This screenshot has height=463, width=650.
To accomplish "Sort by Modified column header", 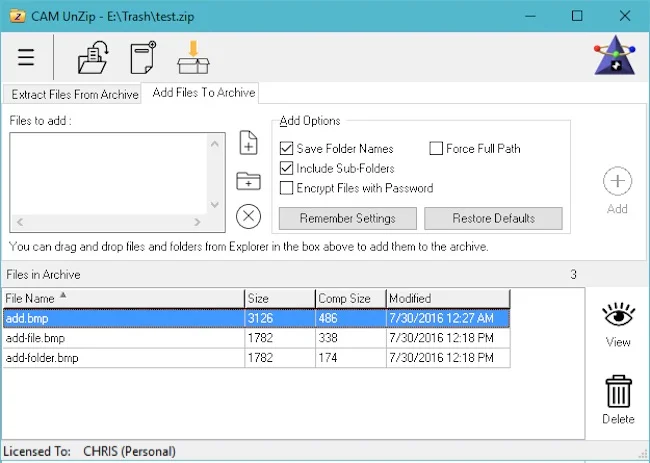I will [448, 298].
